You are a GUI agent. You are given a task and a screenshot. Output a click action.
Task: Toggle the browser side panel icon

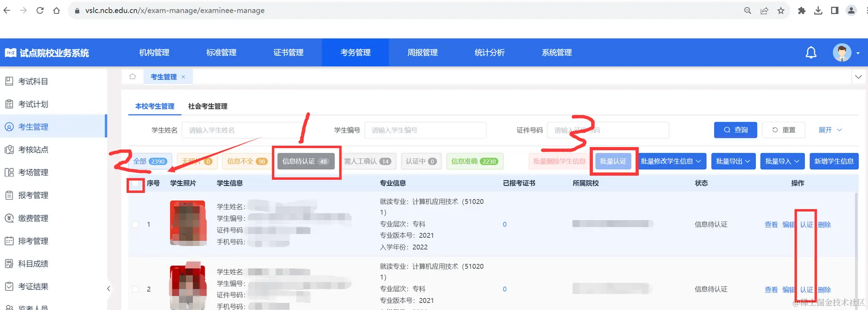tap(834, 10)
